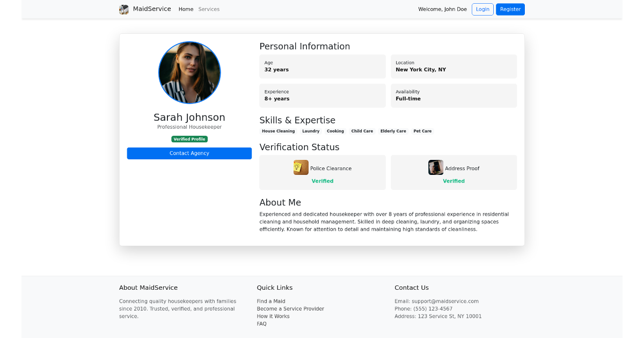Click Verified status under Police Clearance
Screen dimensions: 644x338
click(322, 181)
